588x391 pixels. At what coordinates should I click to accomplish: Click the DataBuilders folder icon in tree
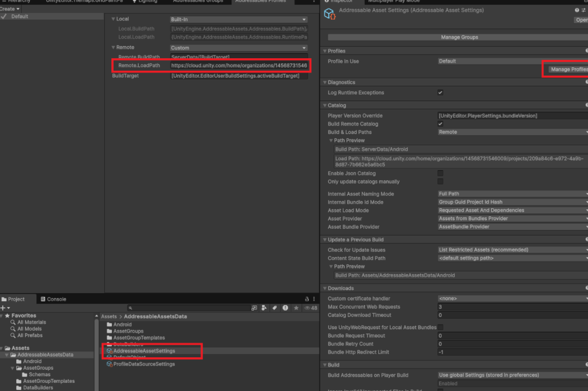pyautogui.click(x=19, y=388)
